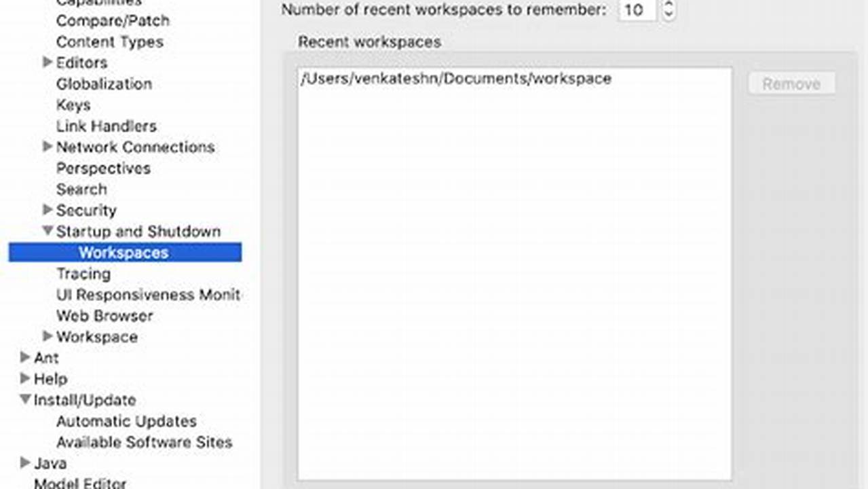Increase the recent workspaces count with the up stepper
This screenshot has height=489, width=868.
[x=668, y=5]
